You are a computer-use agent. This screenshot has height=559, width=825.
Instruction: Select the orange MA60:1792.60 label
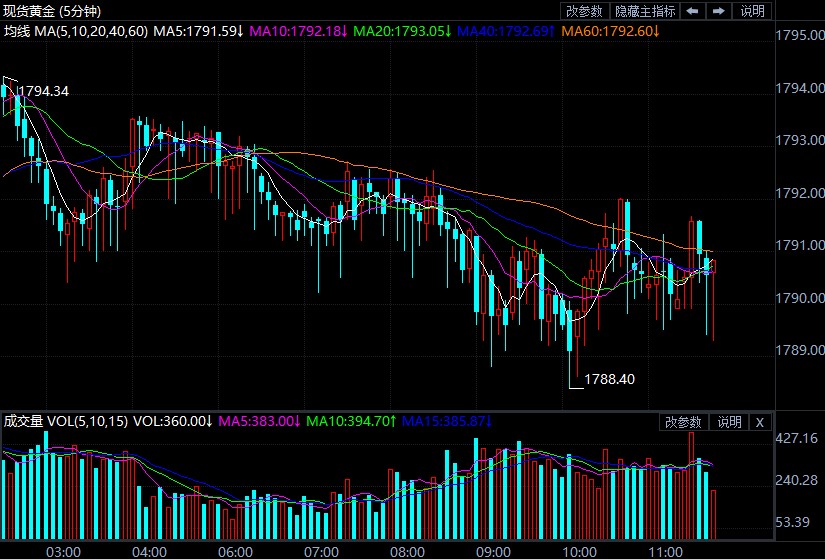pos(610,31)
